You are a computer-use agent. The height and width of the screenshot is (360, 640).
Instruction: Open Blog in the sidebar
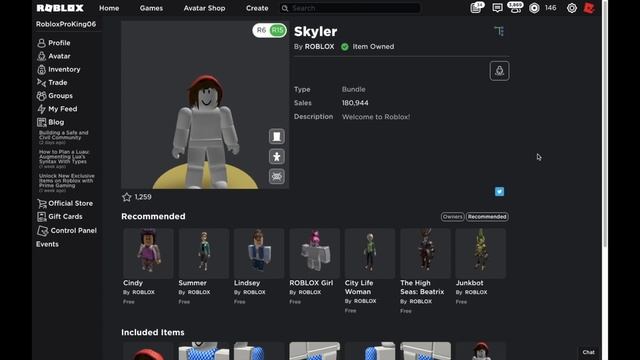[51, 122]
